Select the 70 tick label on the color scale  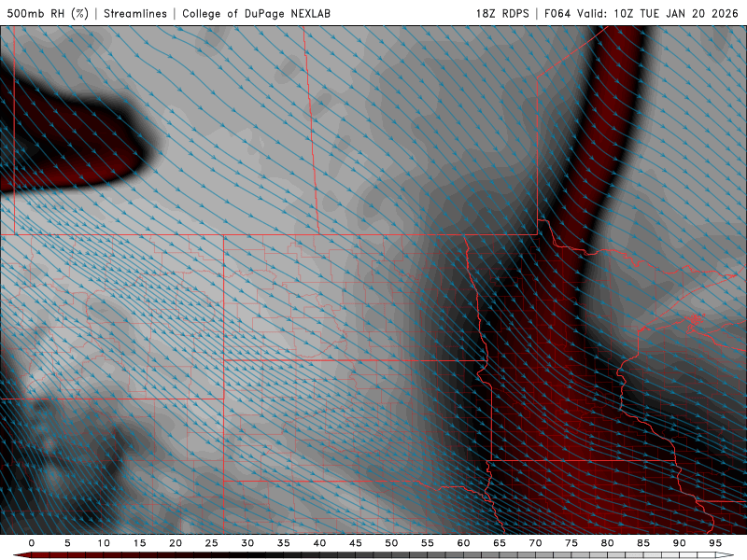click(535, 543)
